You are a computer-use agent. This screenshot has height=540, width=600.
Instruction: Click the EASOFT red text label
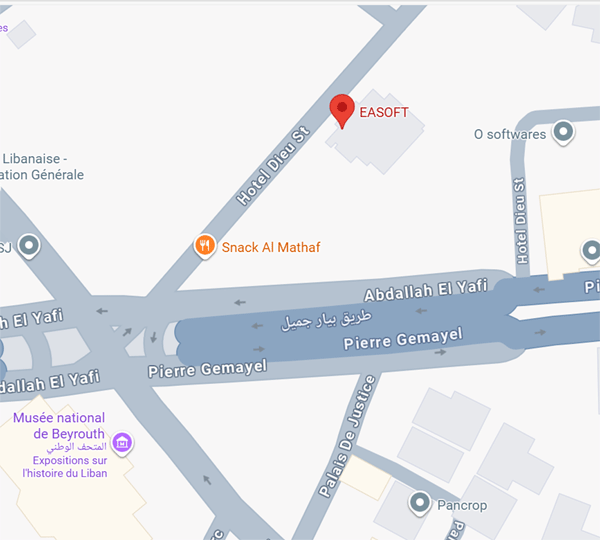click(384, 112)
